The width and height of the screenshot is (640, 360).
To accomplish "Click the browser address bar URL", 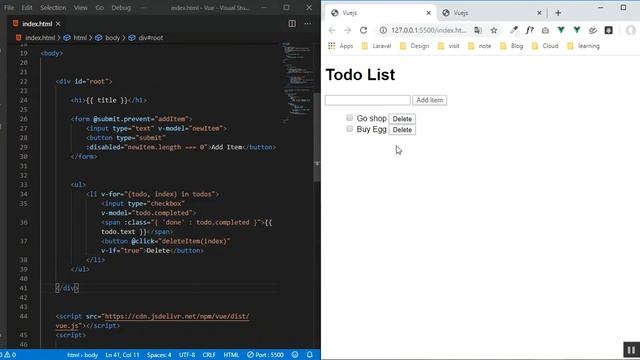I will 429,30.
